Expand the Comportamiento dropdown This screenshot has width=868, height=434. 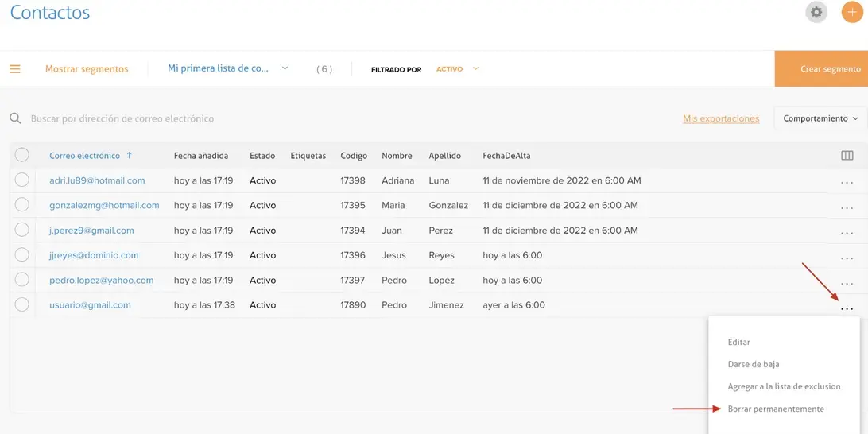pyautogui.click(x=820, y=118)
